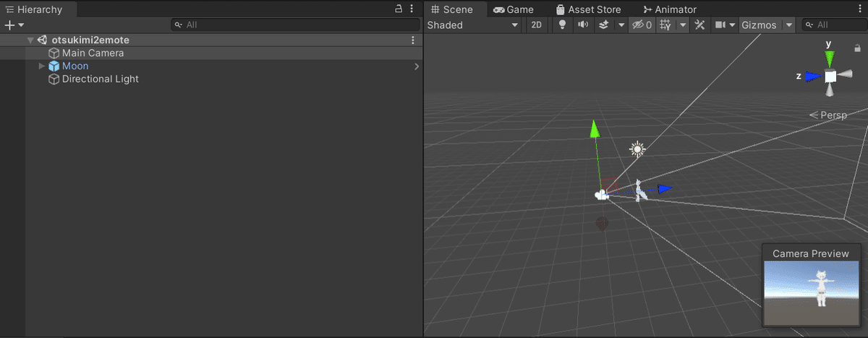Open the Shaded draw mode dropdown
This screenshot has width=868, height=338.
pos(473,25)
